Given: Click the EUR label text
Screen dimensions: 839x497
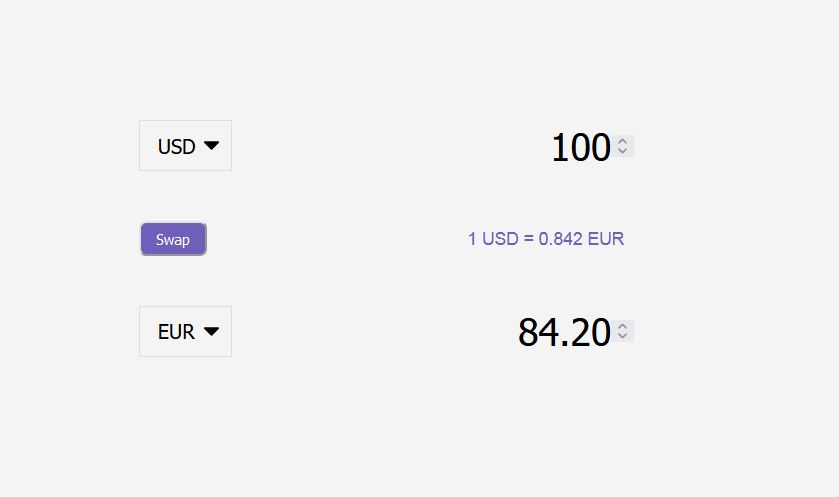Looking at the screenshot, I should pyautogui.click(x=176, y=332).
